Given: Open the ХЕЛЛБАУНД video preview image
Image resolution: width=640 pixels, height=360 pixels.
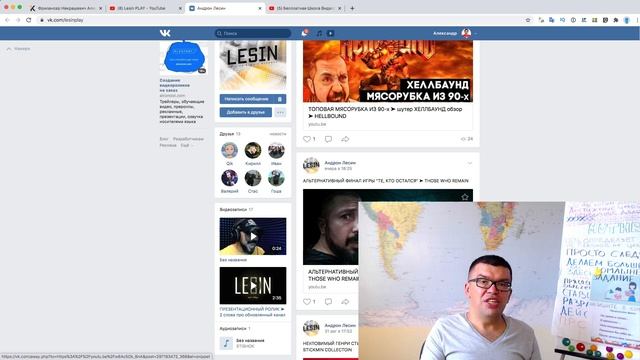Looking at the screenshot, I should (388, 71).
